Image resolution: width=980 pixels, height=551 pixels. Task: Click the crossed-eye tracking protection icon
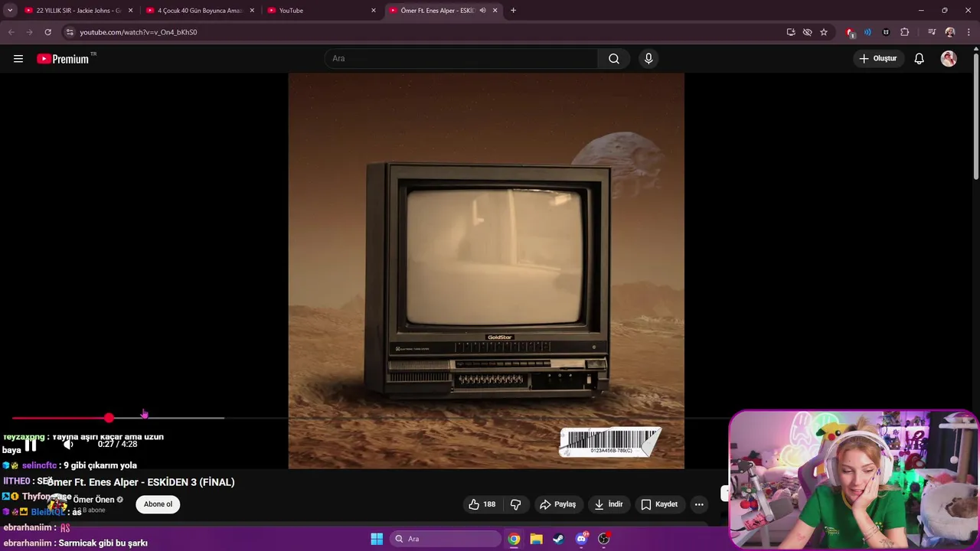(807, 32)
